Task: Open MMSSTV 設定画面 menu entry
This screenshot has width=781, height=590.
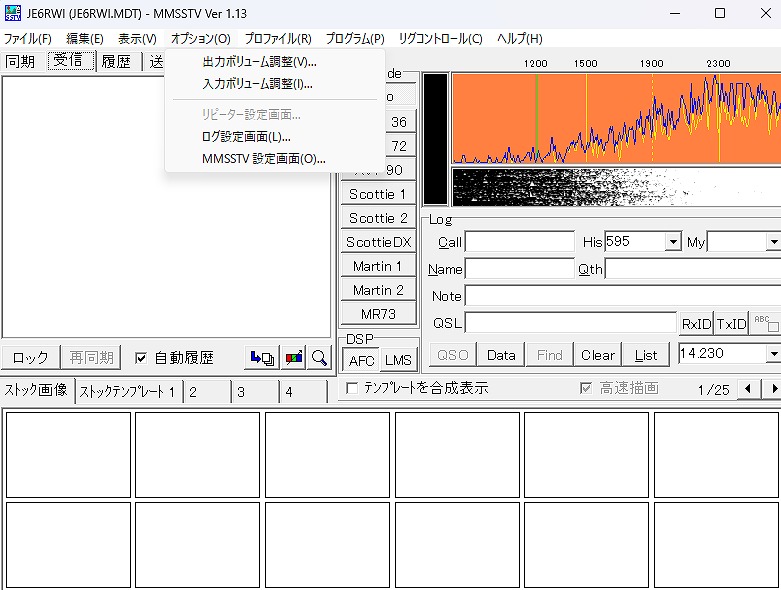Action: point(263,158)
